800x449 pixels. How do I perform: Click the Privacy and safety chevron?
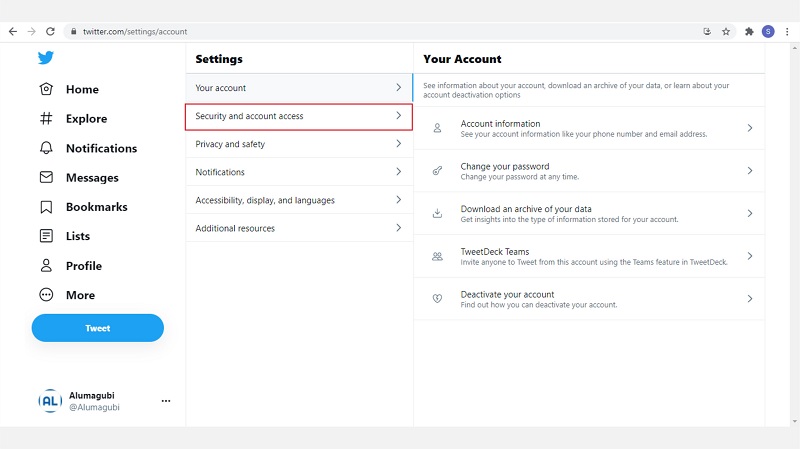point(398,144)
